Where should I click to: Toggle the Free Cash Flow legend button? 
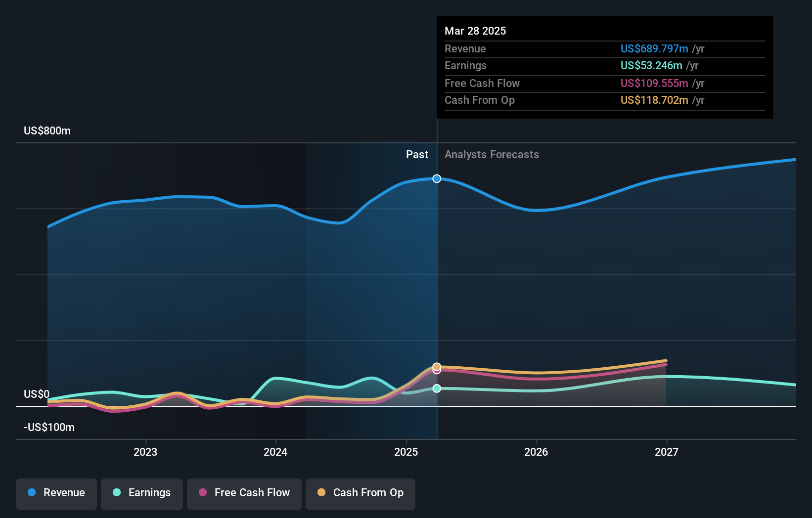pos(244,494)
